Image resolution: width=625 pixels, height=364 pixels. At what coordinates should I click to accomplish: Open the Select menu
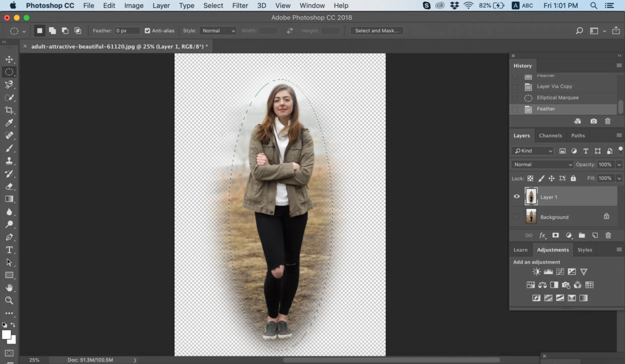coord(213,6)
